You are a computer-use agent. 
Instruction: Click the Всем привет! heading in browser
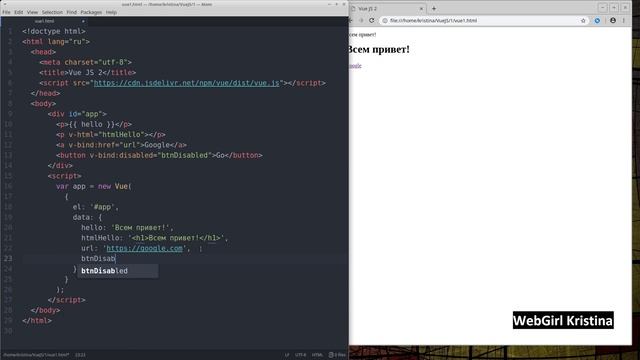(379, 49)
